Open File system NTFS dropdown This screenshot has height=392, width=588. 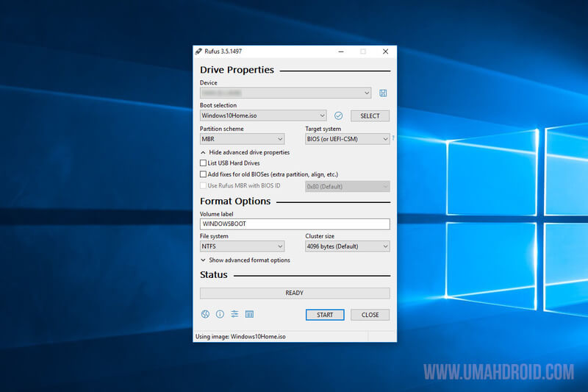242,246
